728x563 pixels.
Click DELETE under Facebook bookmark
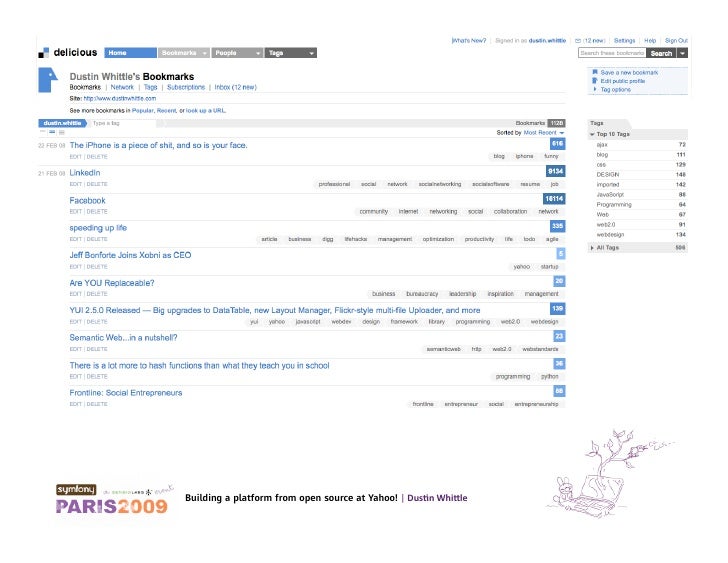click(x=97, y=212)
